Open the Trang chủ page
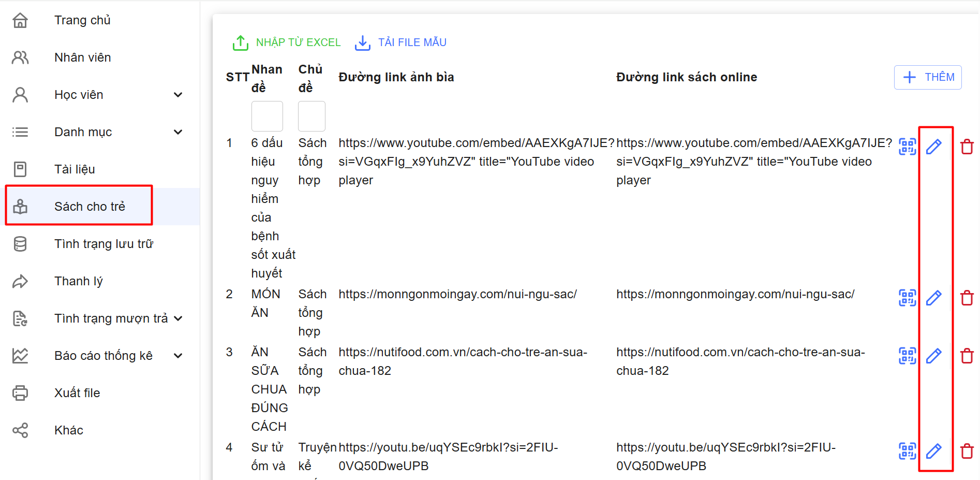The height and width of the screenshot is (480, 980). (x=82, y=20)
